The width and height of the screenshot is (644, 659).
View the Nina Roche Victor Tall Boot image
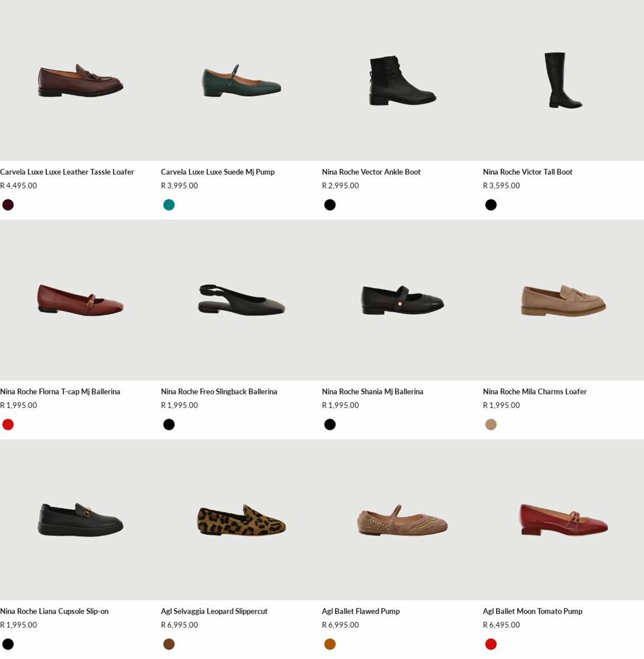pos(563,80)
